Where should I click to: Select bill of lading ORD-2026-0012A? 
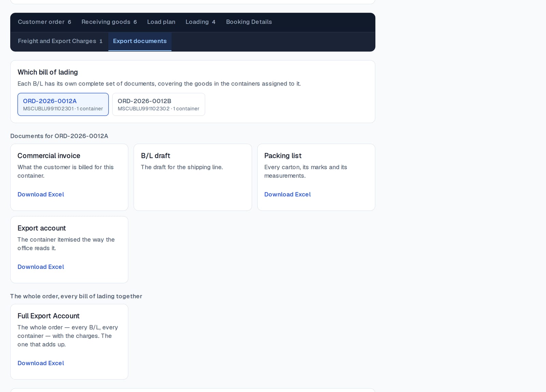[63, 104]
